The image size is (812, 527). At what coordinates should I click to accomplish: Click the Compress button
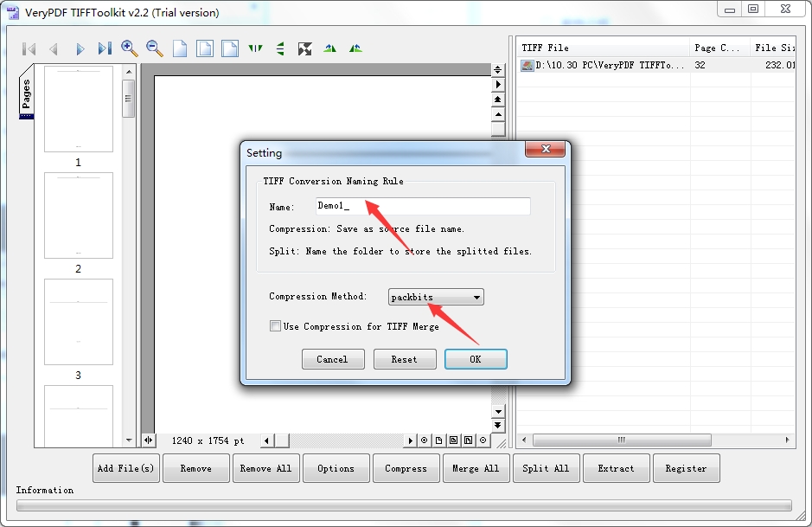pyautogui.click(x=406, y=468)
